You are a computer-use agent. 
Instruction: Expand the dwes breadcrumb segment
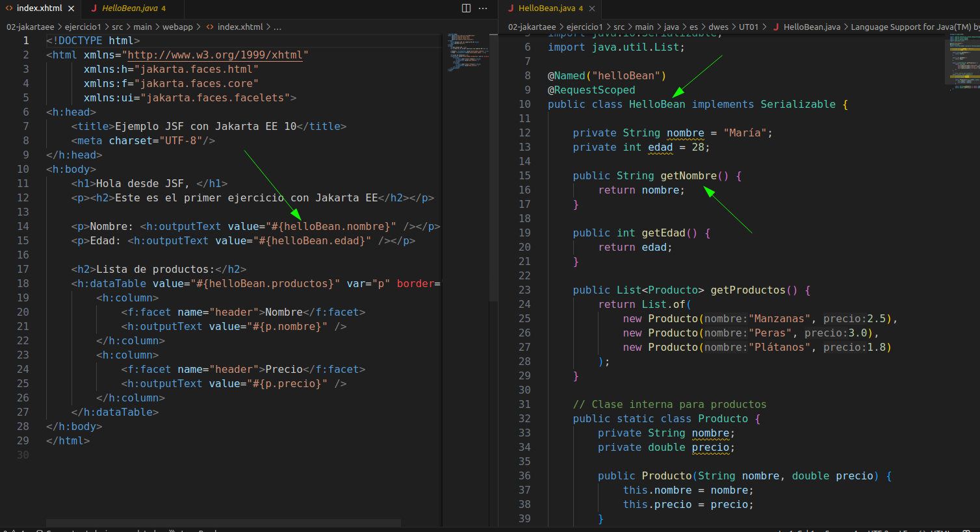pos(719,27)
